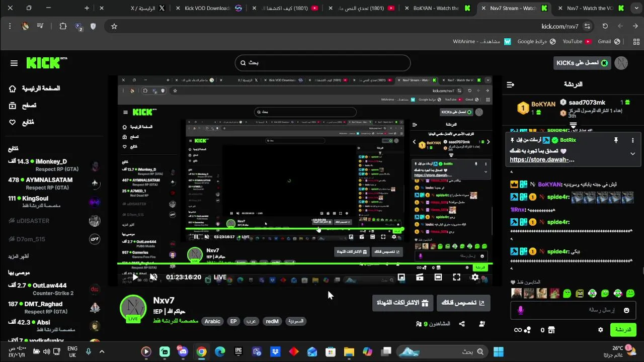Click the share icon below stream
Image resolution: width=644 pixels, height=362 pixels.
click(462, 324)
